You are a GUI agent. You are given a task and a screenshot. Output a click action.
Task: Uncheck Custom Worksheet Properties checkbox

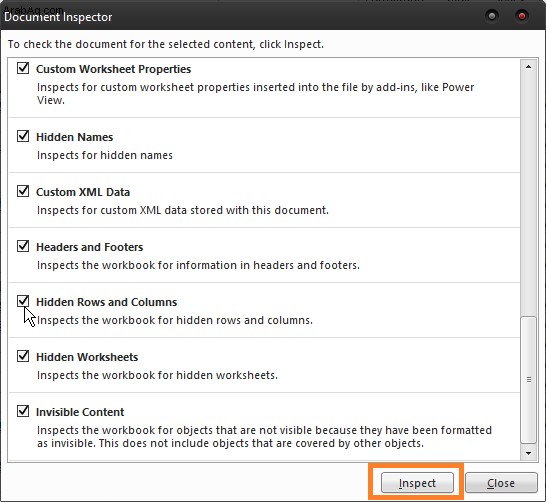(23, 68)
